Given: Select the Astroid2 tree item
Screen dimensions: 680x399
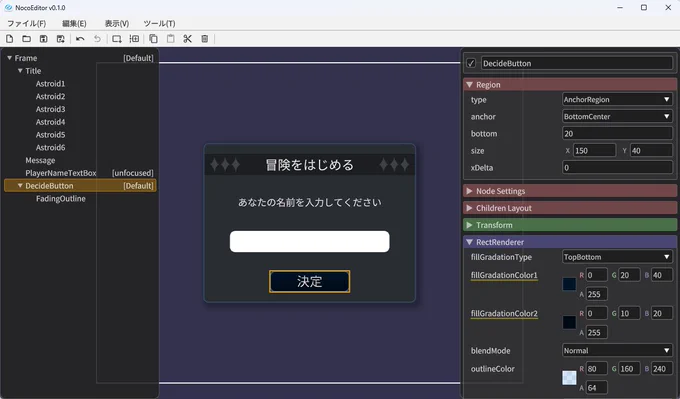Looking at the screenshot, I should 50,96.
